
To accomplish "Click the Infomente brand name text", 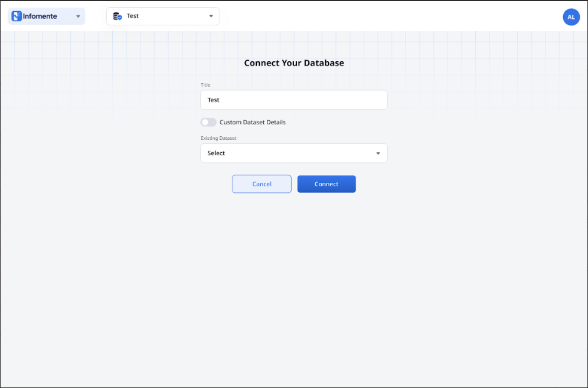I will coord(40,17).
